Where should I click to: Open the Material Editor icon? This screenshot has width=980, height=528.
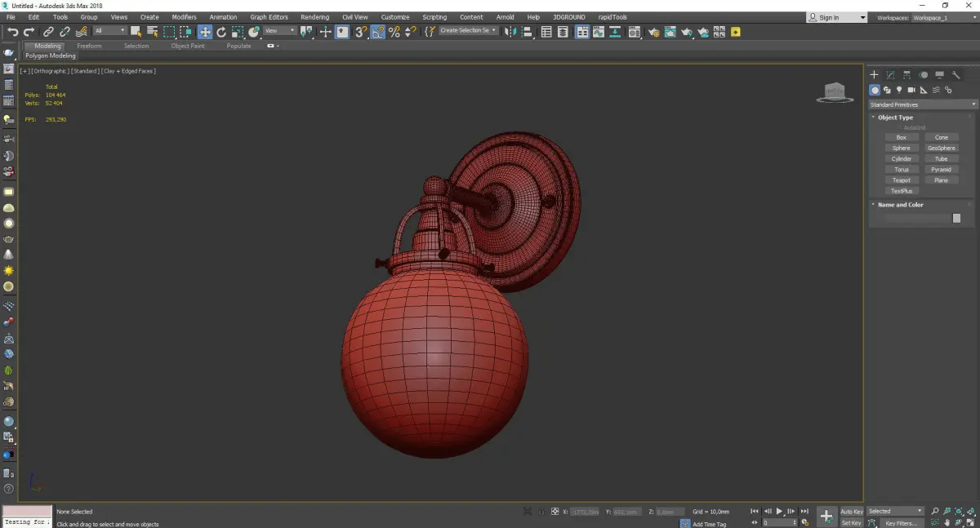[634, 32]
